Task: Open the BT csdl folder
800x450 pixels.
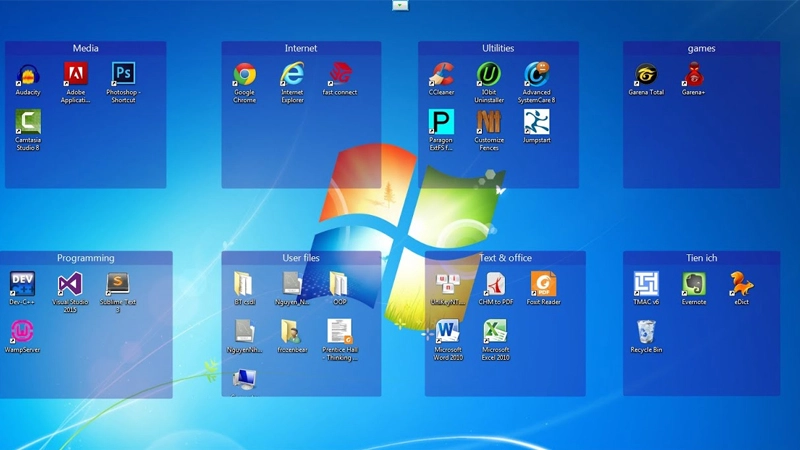Action: click(x=245, y=284)
